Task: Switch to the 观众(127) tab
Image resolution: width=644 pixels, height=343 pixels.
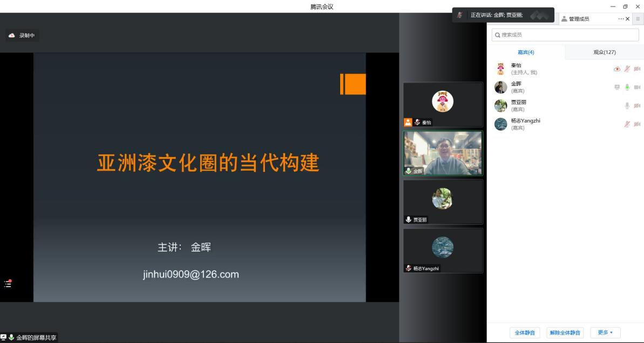Action: click(604, 52)
